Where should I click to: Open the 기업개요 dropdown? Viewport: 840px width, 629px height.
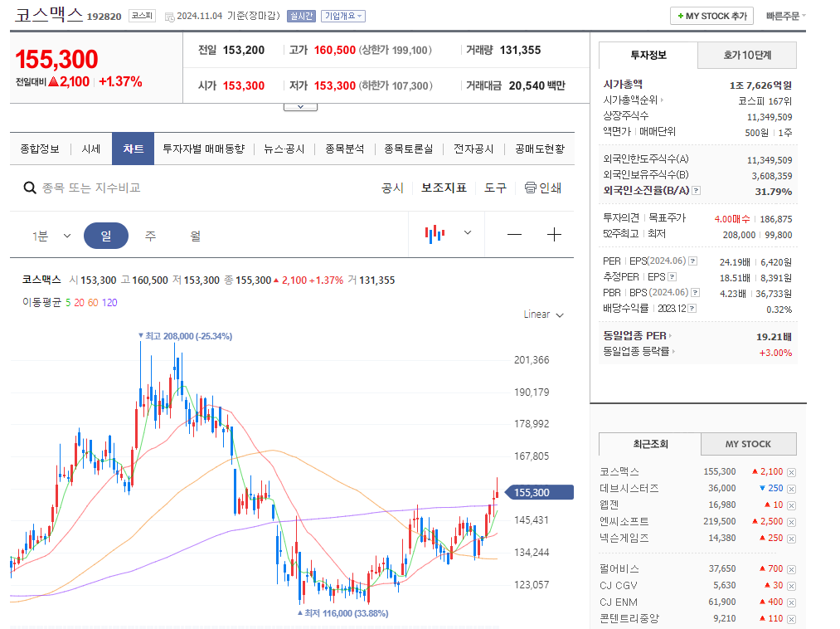pos(343,16)
